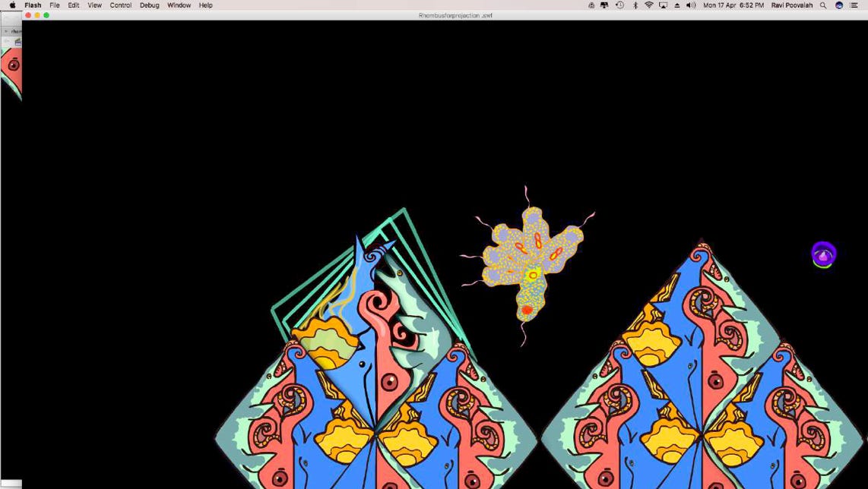Click the Bluetooth icon in menu bar
868x489 pixels.
[x=635, y=5]
